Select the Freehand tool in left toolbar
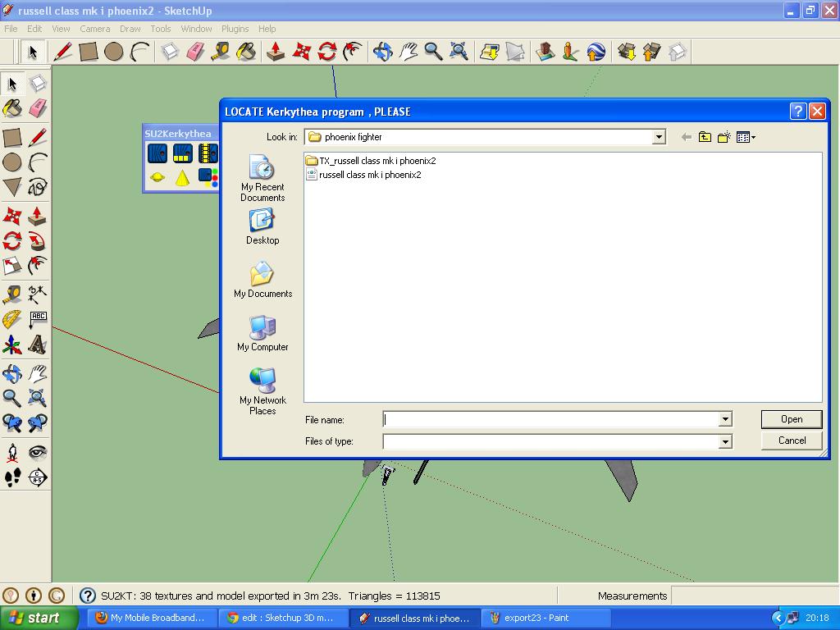Image resolution: width=840 pixels, height=630 pixels. pyautogui.click(x=38, y=187)
